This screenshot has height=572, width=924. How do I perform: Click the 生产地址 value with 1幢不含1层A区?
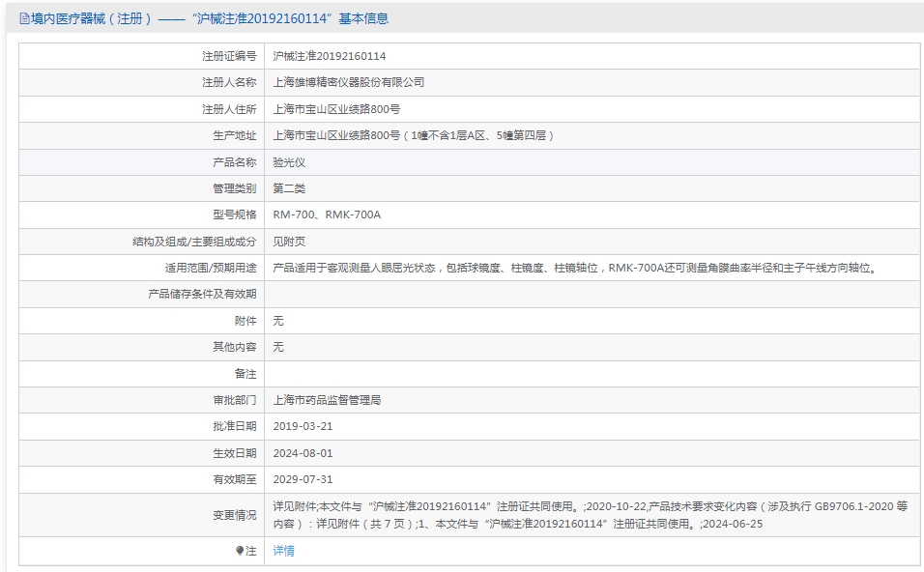(x=413, y=135)
